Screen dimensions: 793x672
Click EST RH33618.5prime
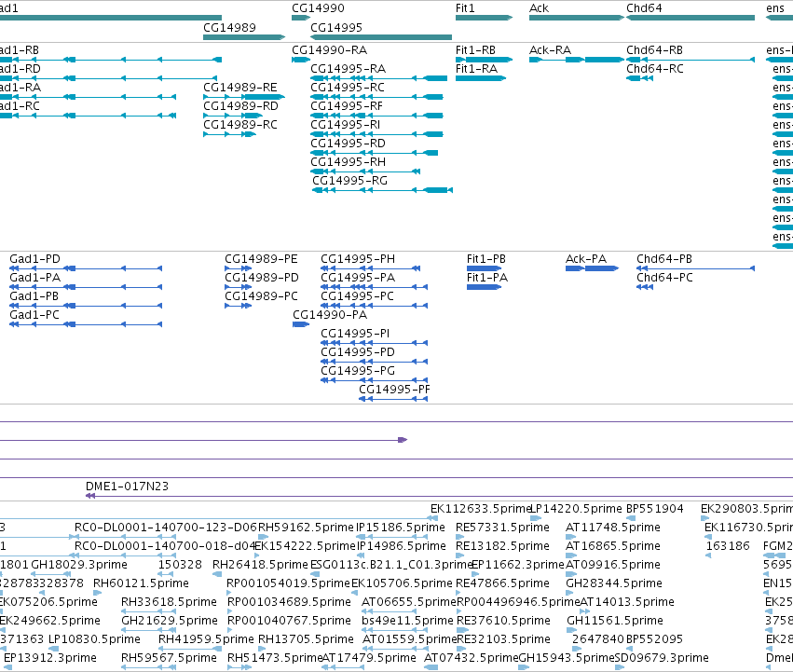(169, 602)
